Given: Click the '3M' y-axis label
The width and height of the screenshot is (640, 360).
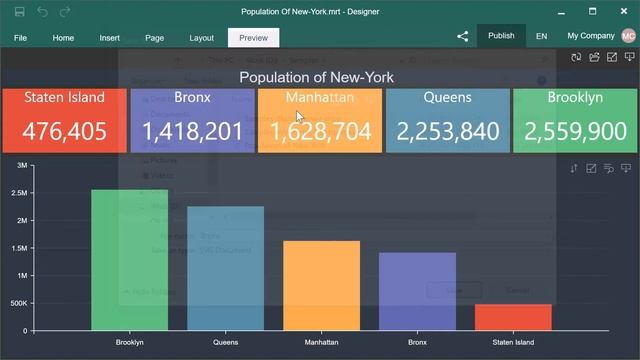Looking at the screenshot, I should (22, 165).
